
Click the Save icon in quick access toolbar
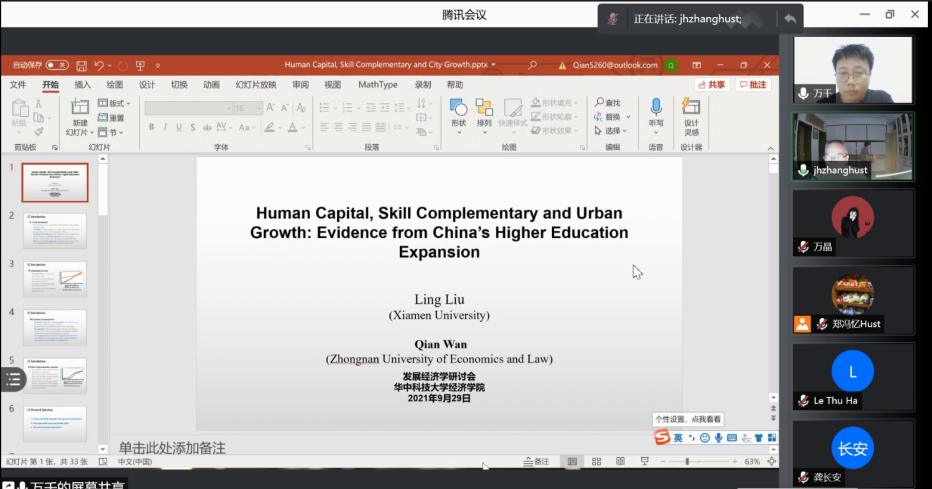pos(82,65)
